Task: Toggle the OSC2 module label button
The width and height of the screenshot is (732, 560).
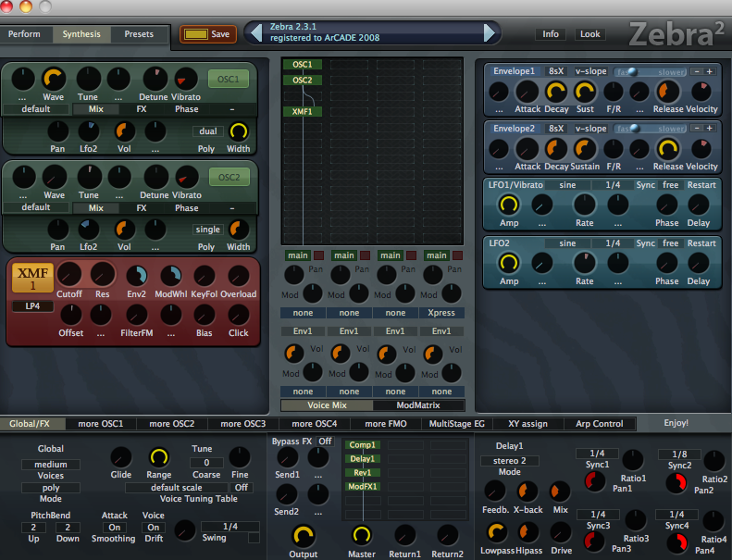Action: 229,177
